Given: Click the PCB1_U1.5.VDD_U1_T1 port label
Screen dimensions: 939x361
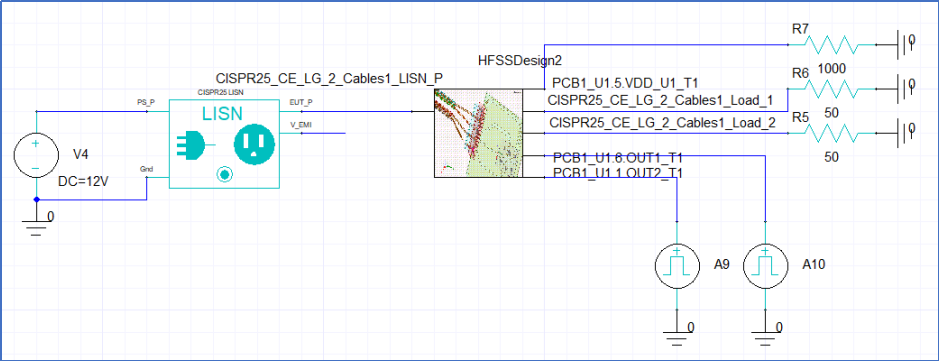Looking at the screenshot, I should [626, 83].
